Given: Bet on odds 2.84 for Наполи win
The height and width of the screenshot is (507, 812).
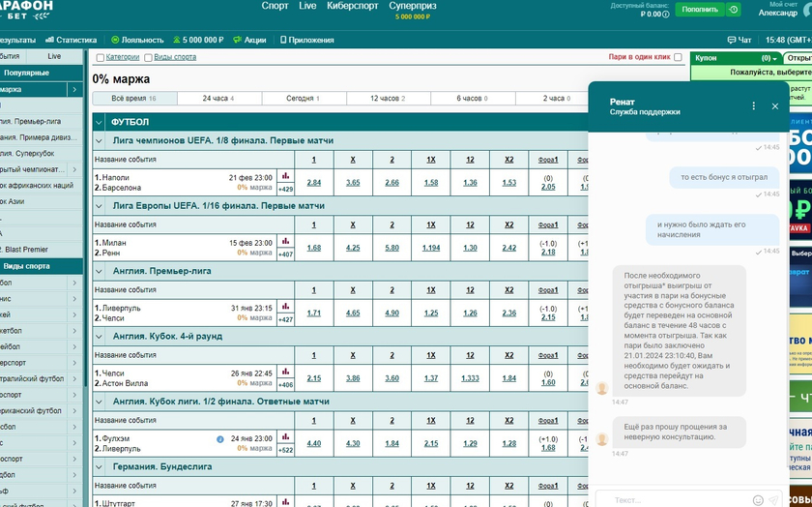Looking at the screenshot, I should click(x=314, y=183).
